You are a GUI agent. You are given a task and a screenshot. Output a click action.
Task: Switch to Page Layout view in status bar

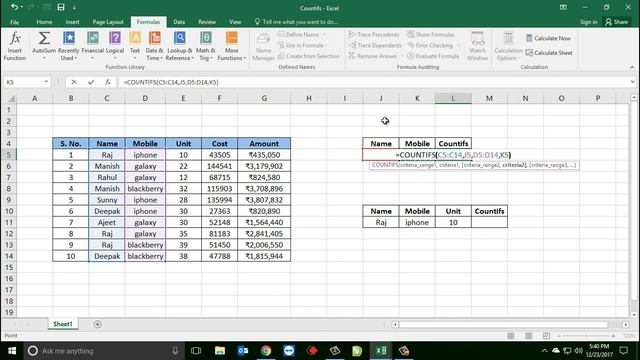pyautogui.click(x=529, y=336)
